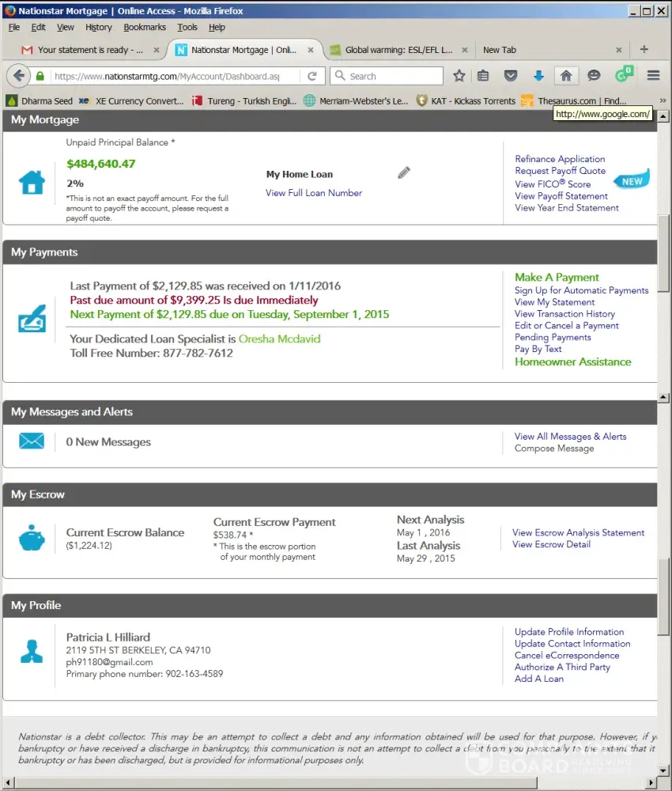Open the Thesaurus.com bookmark
The width and height of the screenshot is (672, 791).
click(x=574, y=101)
